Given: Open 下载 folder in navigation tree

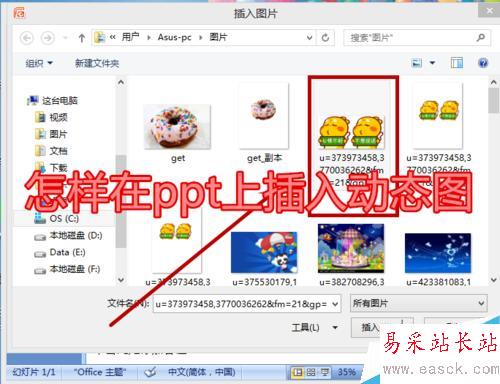Looking at the screenshot, I should tap(51, 167).
